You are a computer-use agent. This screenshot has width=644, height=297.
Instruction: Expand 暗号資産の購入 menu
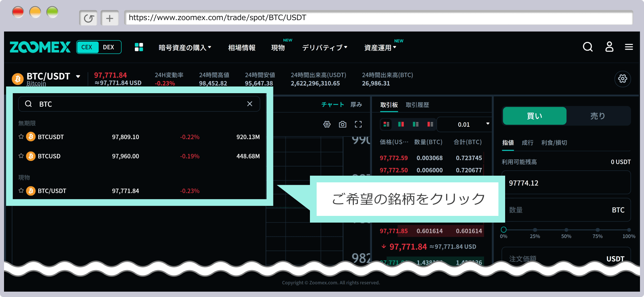point(185,48)
